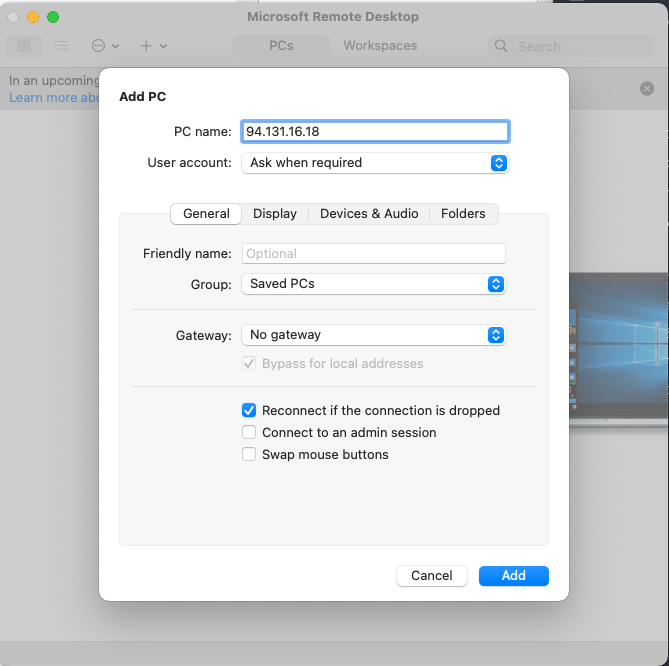Screen dimensions: 669x666
Task: Dismiss the upcoming notice banner
Action: tap(647, 88)
